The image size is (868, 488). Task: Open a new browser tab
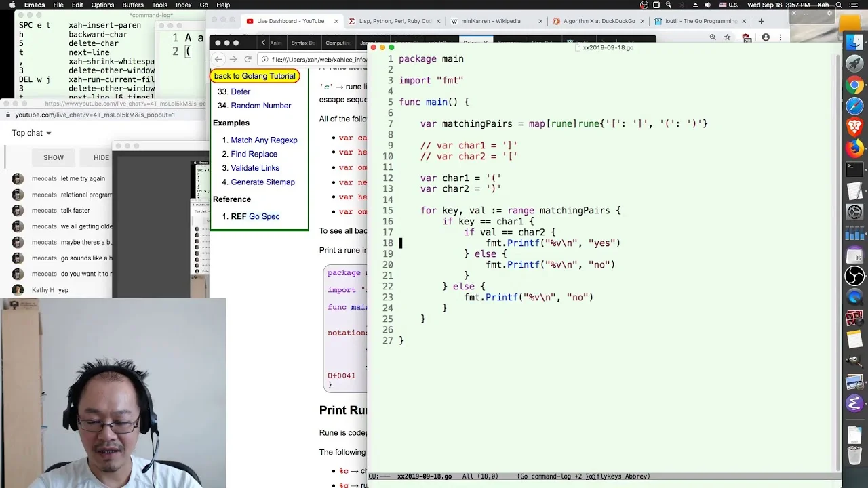762,21
